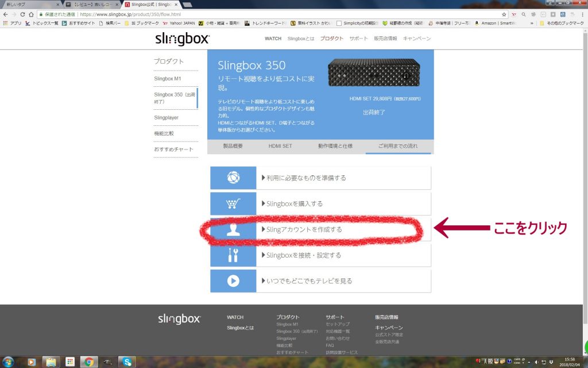588x368 pixels.
Task: Click the play circle icon for watching TV
Action: [233, 281]
